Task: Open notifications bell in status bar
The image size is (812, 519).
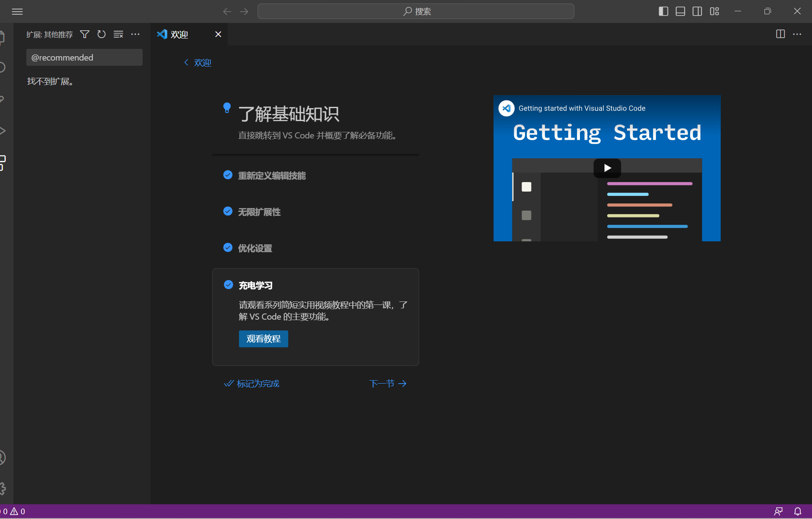Action: [x=798, y=512]
